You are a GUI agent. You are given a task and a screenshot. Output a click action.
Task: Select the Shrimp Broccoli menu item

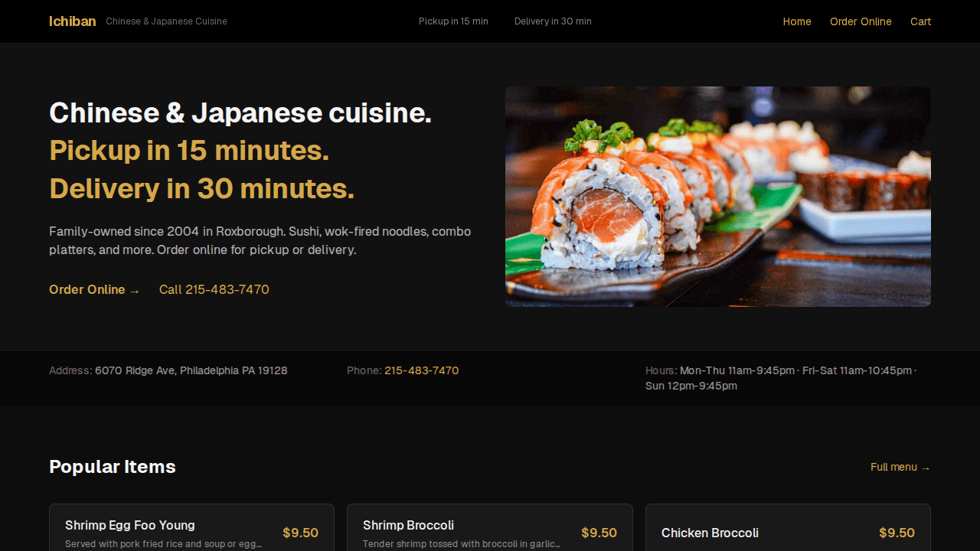click(408, 526)
